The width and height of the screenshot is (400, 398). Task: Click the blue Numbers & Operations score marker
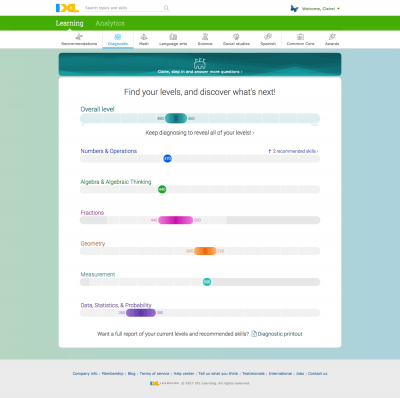(167, 159)
